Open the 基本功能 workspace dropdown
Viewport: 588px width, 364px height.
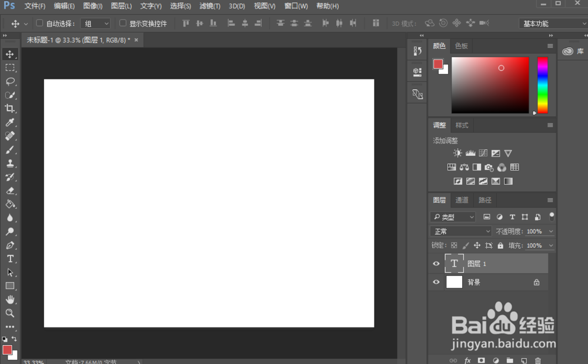tap(553, 24)
